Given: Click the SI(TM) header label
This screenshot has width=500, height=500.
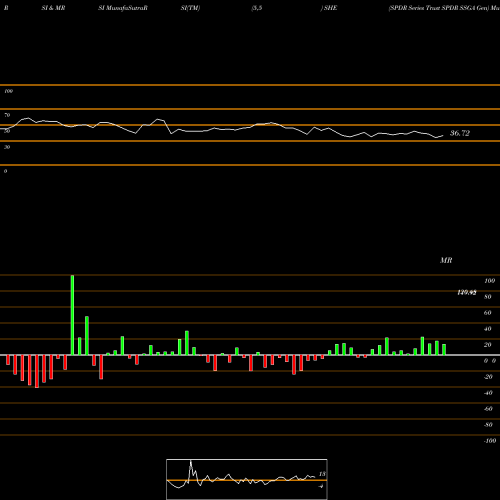Looking at the screenshot, I should (190, 8).
